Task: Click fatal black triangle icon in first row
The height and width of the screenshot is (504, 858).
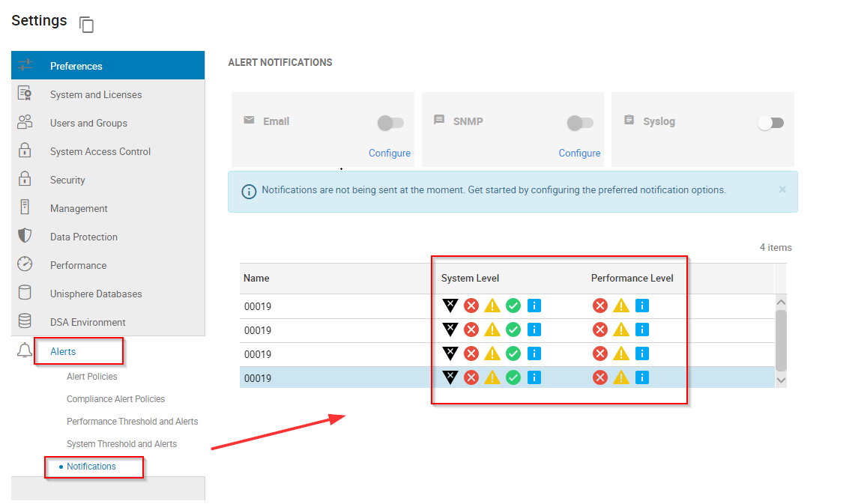Action: (x=450, y=306)
